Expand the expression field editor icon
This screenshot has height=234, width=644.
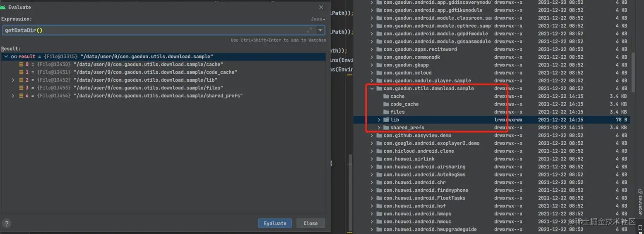tap(309, 30)
